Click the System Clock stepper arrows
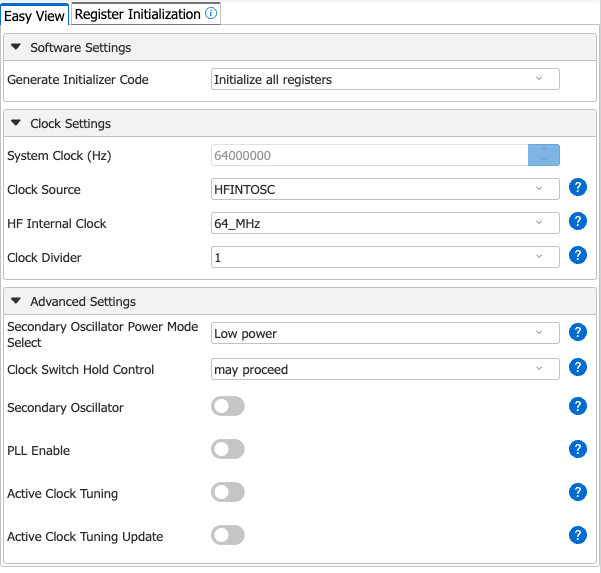The image size is (601, 573). [543, 155]
